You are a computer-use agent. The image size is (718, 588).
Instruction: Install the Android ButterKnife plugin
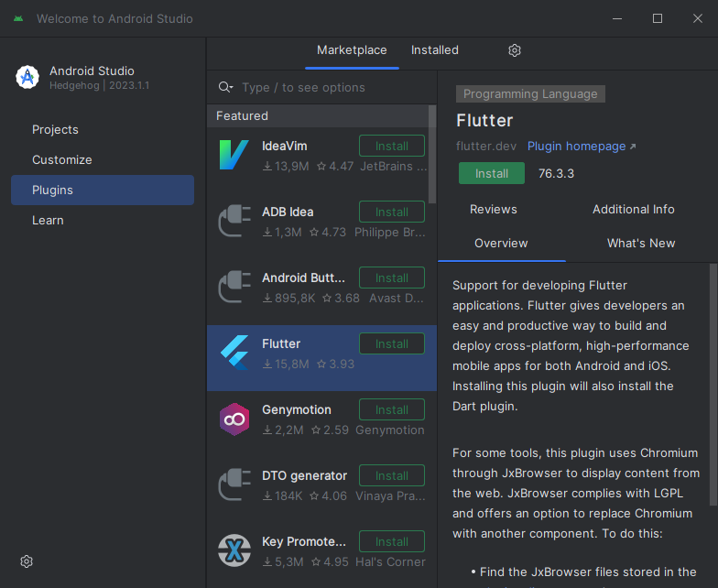tap(392, 278)
